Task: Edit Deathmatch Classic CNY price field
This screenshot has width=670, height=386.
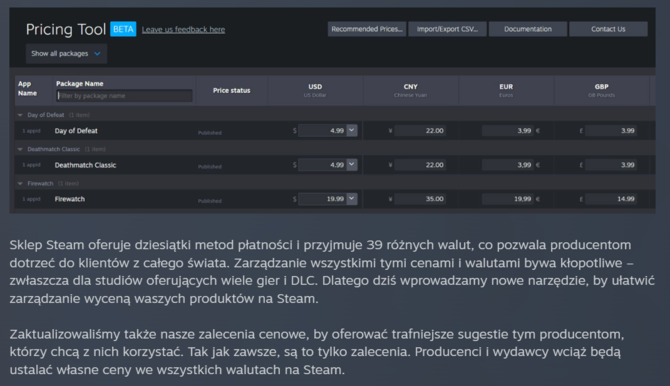Action: [420, 165]
